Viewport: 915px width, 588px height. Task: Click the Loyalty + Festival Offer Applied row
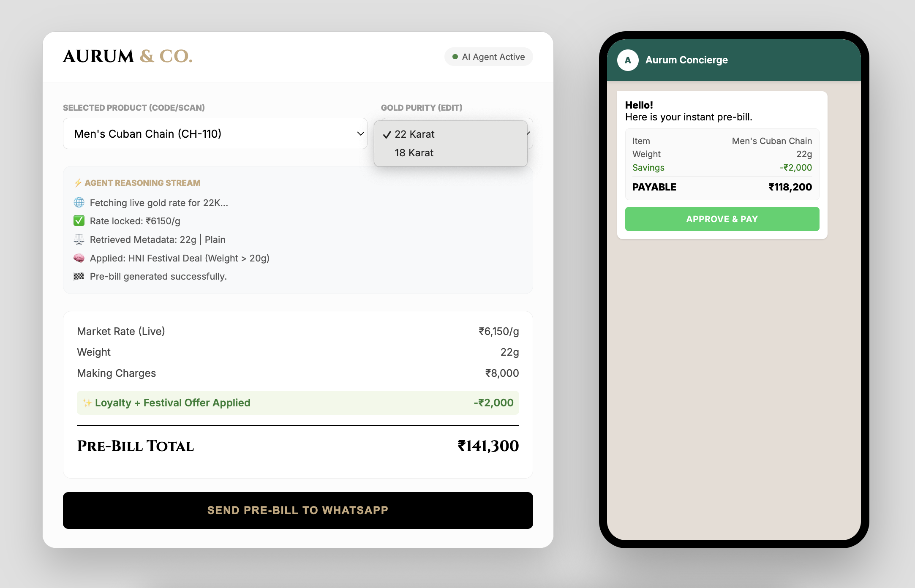pyautogui.click(x=298, y=403)
